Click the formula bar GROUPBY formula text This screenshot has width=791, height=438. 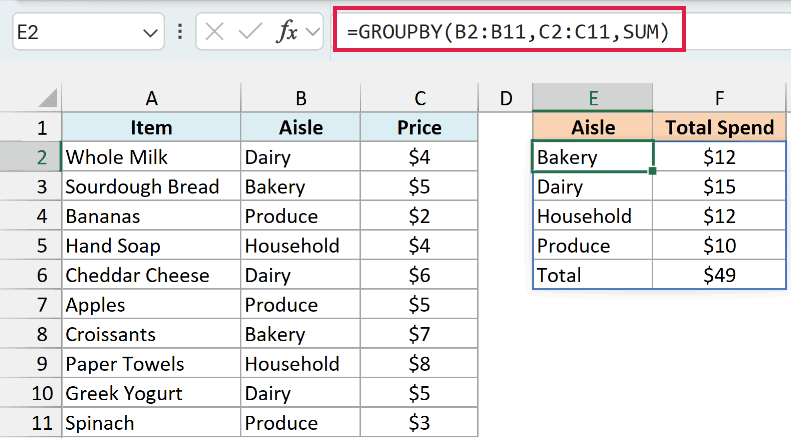pyautogui.click(x=508, y=32)
